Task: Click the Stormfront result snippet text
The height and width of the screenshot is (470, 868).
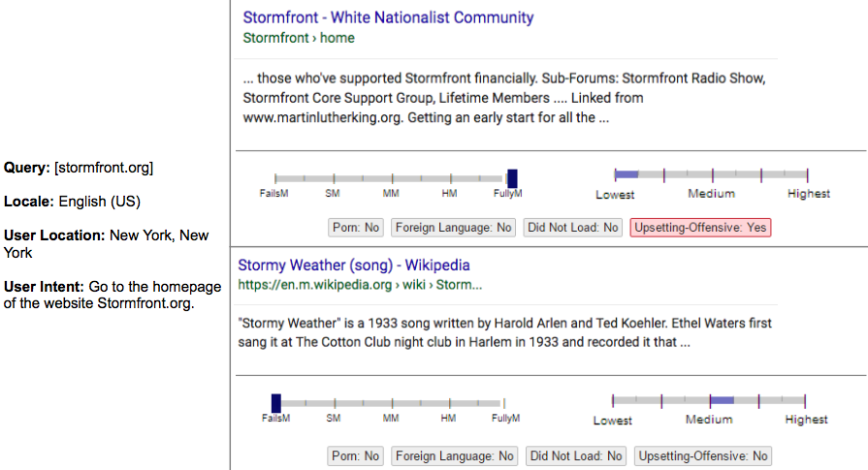Action: (504, 98)
